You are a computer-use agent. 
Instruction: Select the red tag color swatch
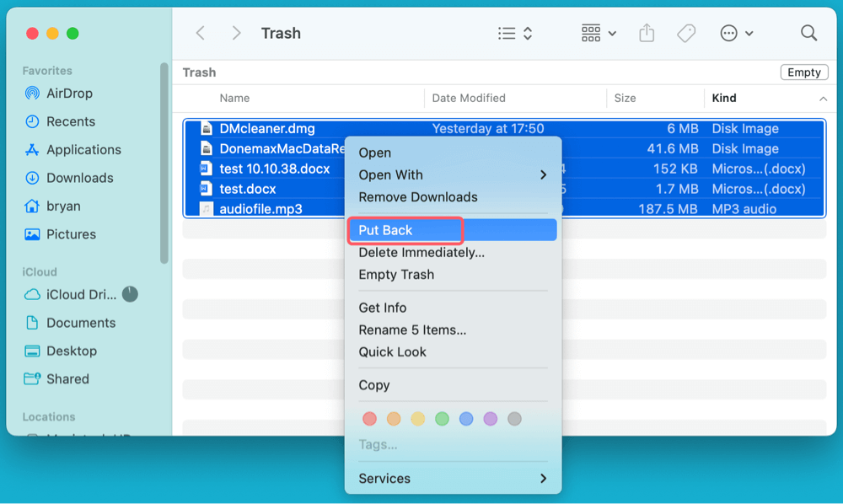click(x=369, y=418)
